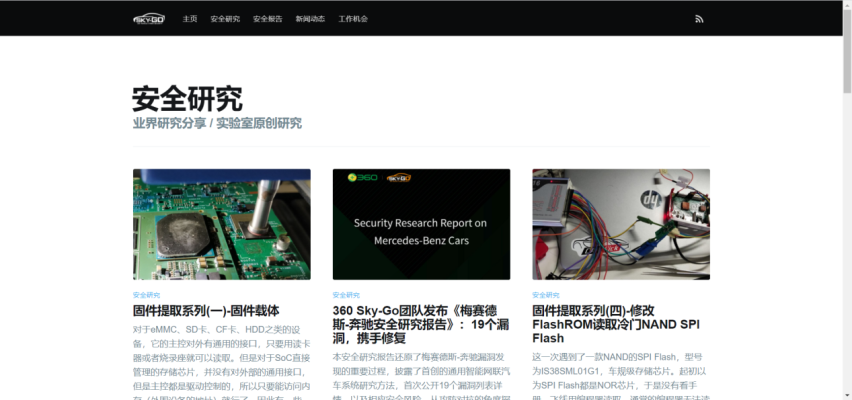Image resolution: width=852 pixels, height=400 pixels.
Task: Click 安全研究 tag above Mercedes-Benz article
Action: click(x=346, y=295)
